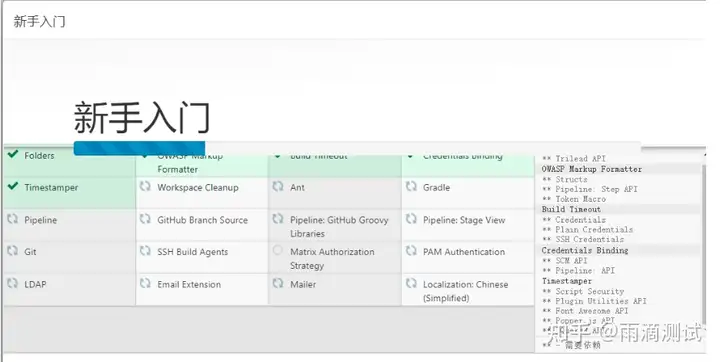Click the refresh icon next to Git
This screenshot has width=720, height=362.
pyautogui.click(x=12, y=251)
